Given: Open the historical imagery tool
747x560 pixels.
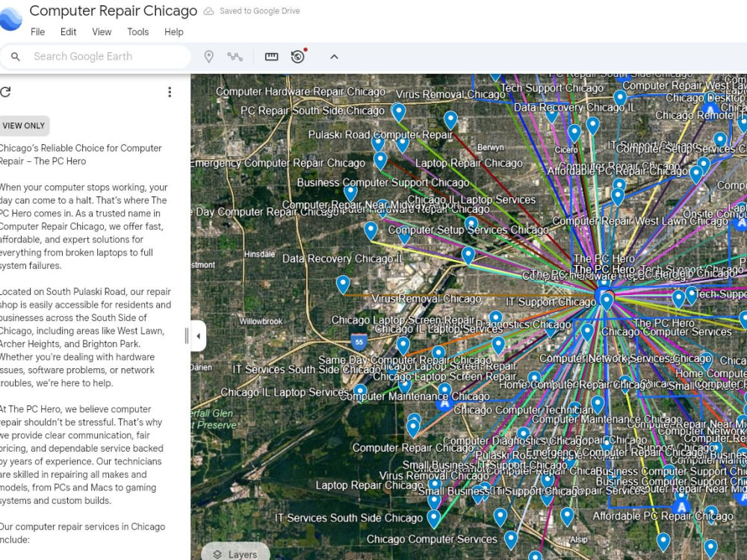Looking at the screenshot, I should [298, 56].
